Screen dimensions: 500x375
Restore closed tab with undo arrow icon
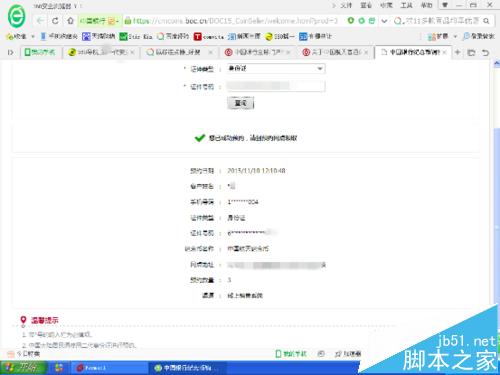click(486, 52)
